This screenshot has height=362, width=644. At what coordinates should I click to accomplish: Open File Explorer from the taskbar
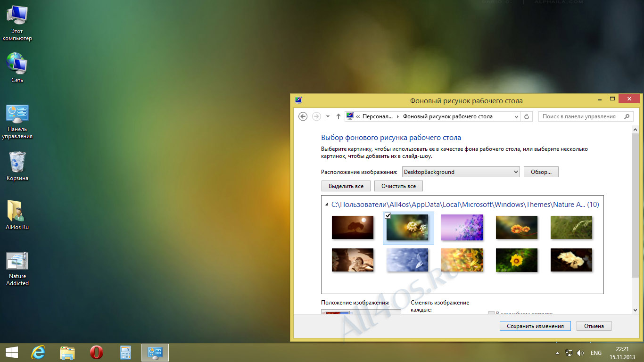pos(67,353)
